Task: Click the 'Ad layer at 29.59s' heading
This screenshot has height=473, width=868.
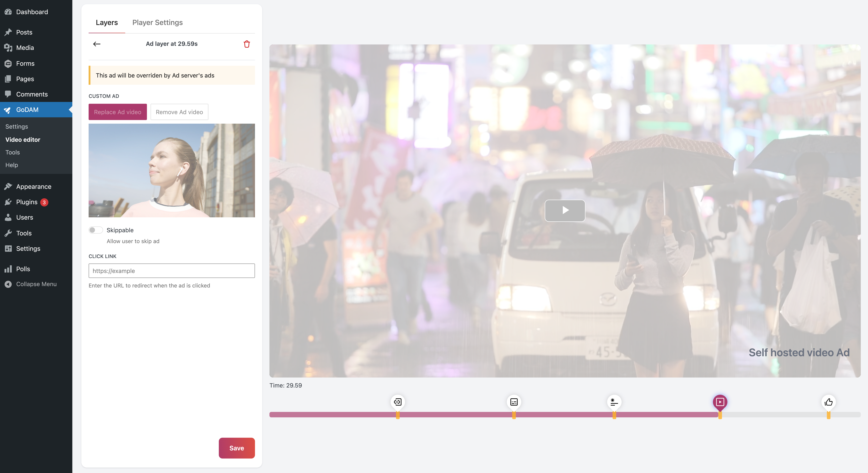Action: [x=172, y=44]
